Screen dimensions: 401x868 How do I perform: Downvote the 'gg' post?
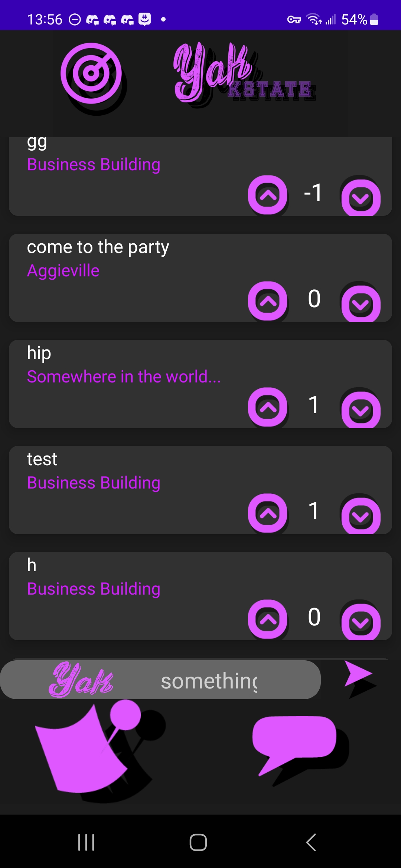[x=361, y=197]
